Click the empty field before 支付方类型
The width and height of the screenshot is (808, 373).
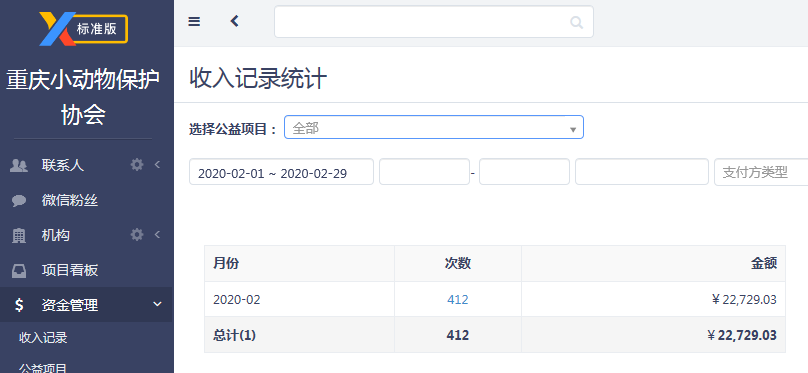pos(642,172)
